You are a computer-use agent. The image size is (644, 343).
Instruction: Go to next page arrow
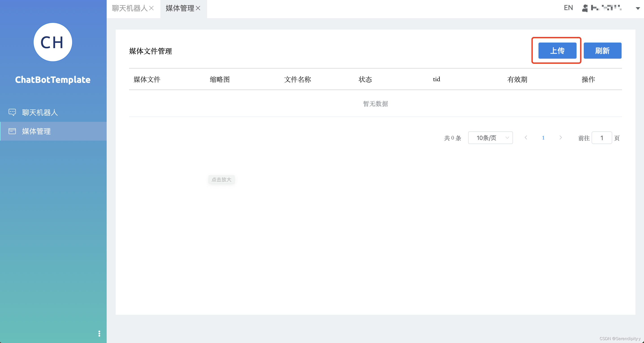pyautogui.click(x=560, y=138)
